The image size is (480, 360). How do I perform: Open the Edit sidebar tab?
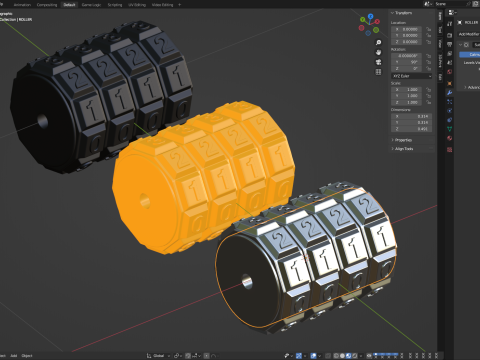click(x=440, y=77)
